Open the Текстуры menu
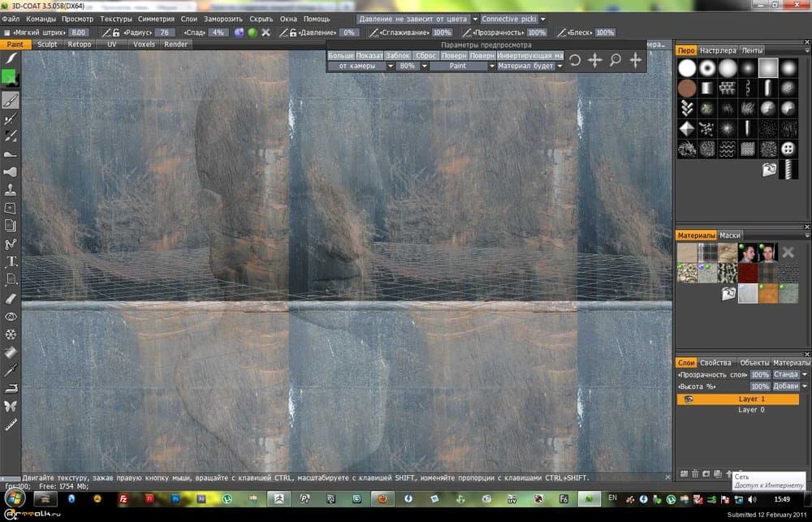 point(116,18)
